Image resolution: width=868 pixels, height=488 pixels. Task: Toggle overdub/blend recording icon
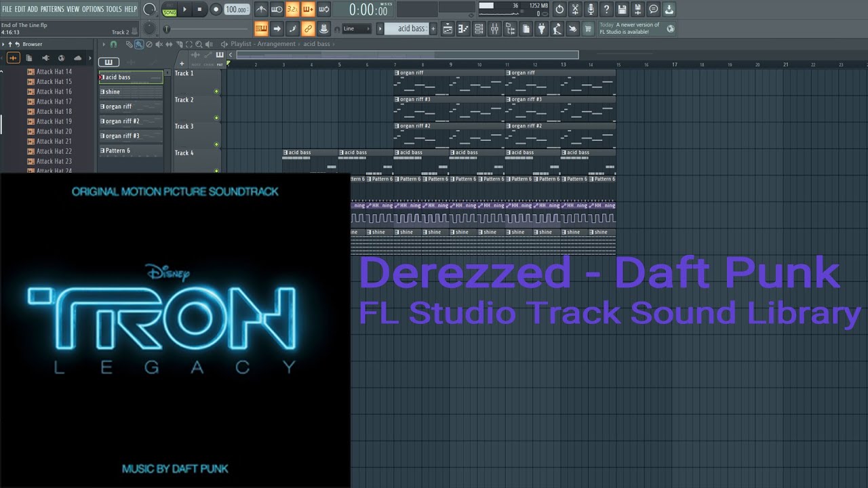click(x=308, y=9)
